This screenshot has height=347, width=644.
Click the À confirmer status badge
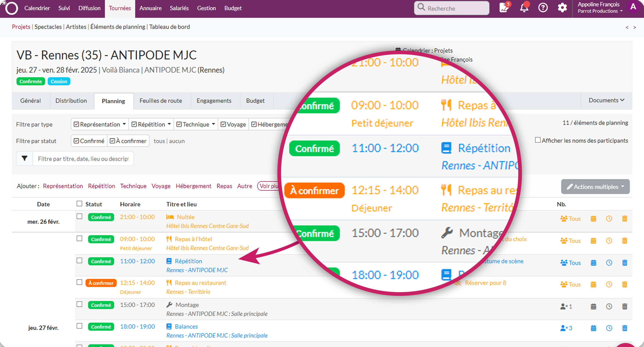(101, 283)
